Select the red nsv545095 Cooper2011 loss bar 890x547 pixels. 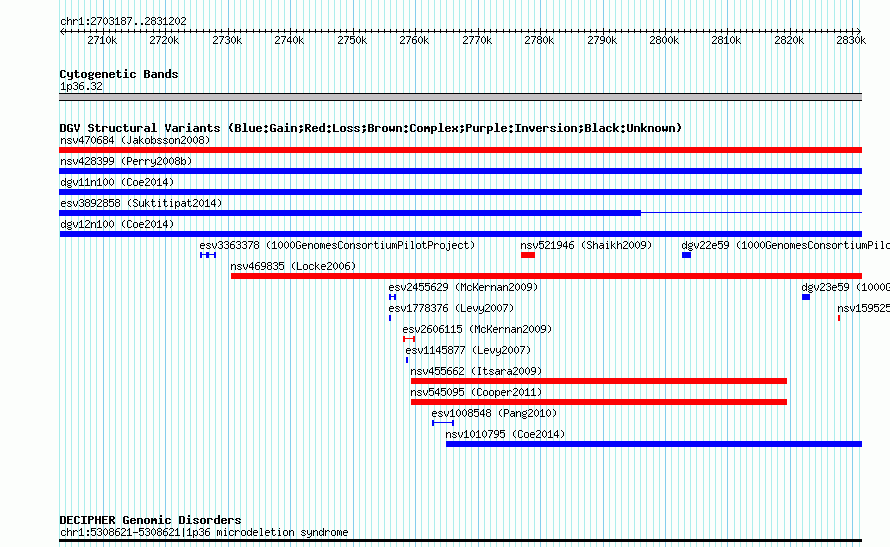click(x=599, y=402)
